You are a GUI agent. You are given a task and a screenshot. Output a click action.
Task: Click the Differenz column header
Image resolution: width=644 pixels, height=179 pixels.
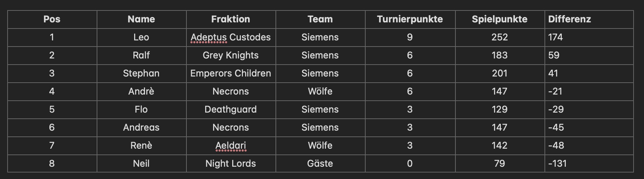coord(589,19)
